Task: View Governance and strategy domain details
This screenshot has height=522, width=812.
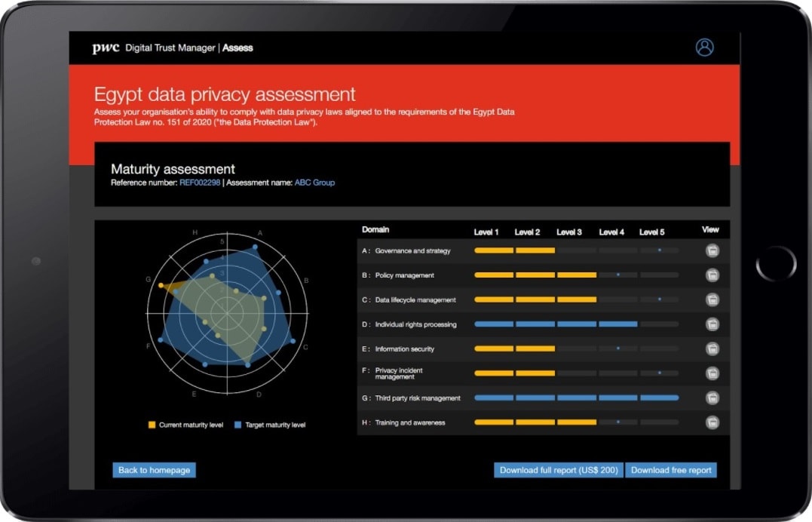Action: [x=712, y=251]
